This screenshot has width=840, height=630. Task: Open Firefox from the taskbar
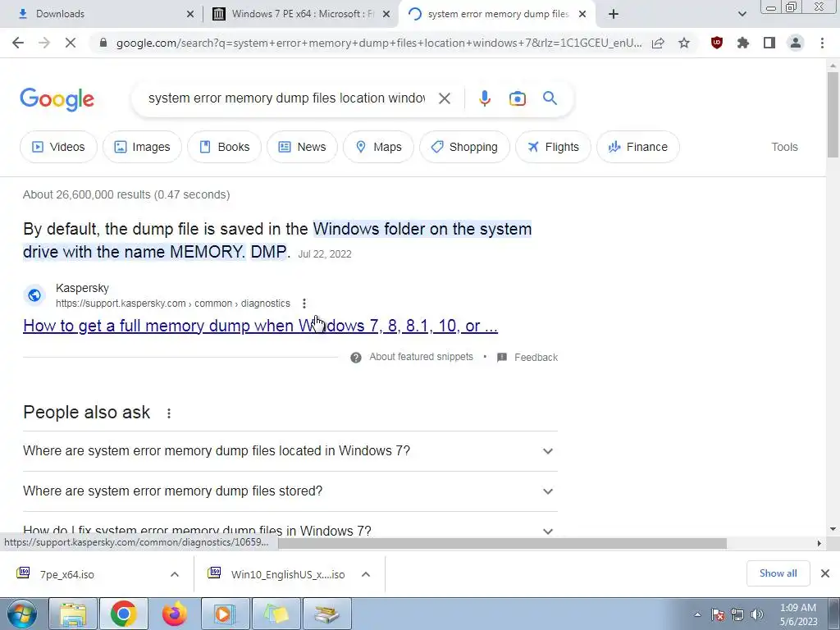point(174,614)
